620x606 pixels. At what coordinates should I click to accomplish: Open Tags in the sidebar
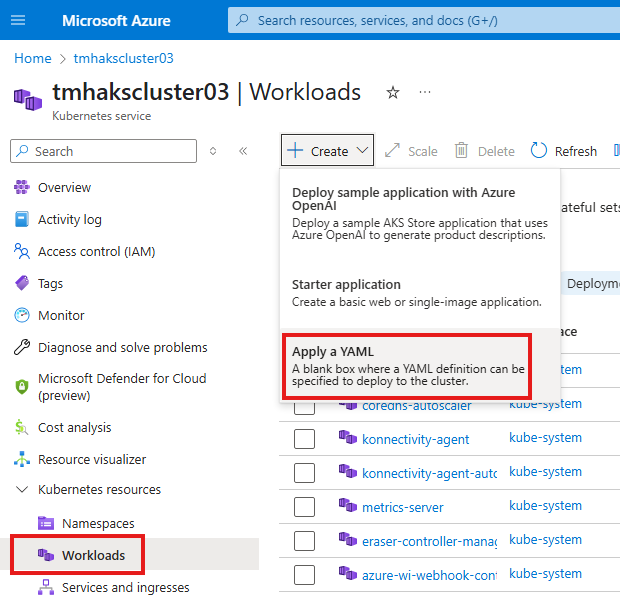coord(50,283)
